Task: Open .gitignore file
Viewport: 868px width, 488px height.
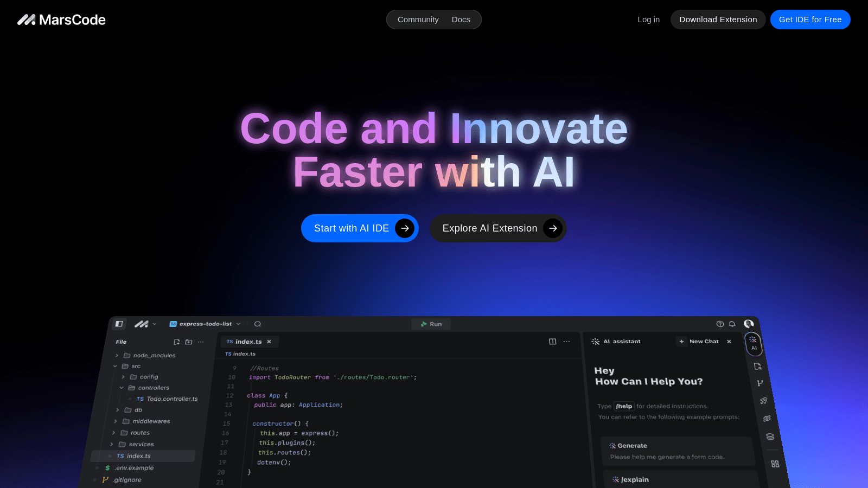Action: [x=122, y=480]
